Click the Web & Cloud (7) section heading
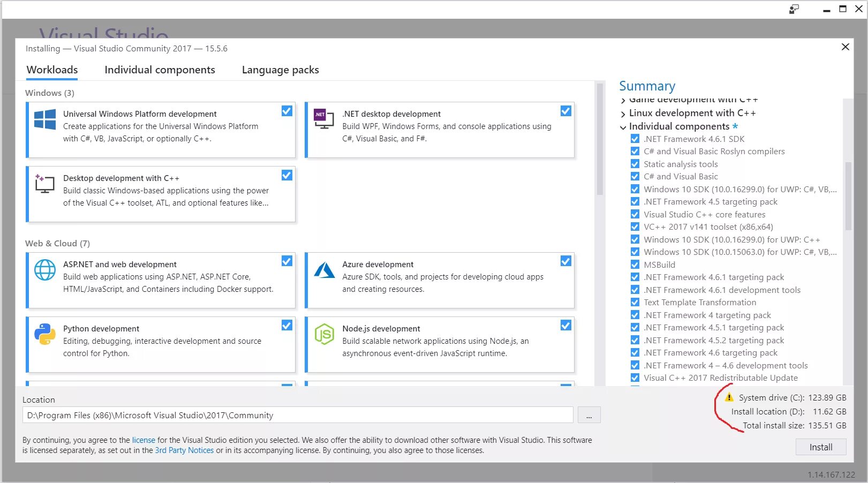The height and width of the screenshot is (483, 868). (57, 243)
